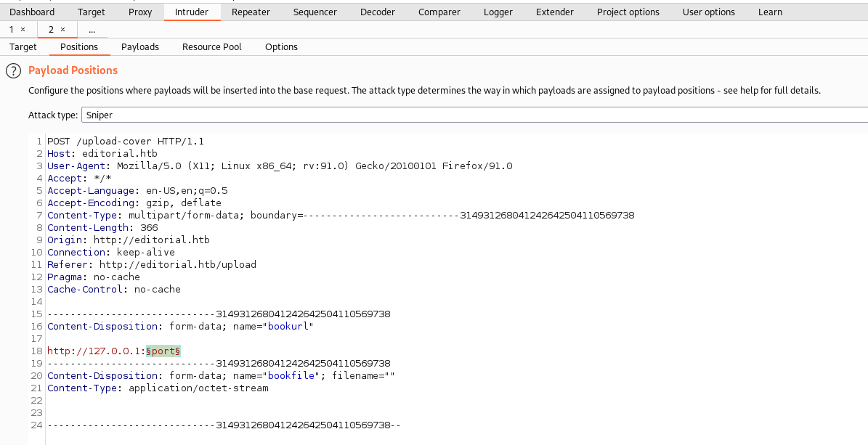Open the Intruder Options sub-tab
Screen dimensions: 868x445
[x=281, y=47]
